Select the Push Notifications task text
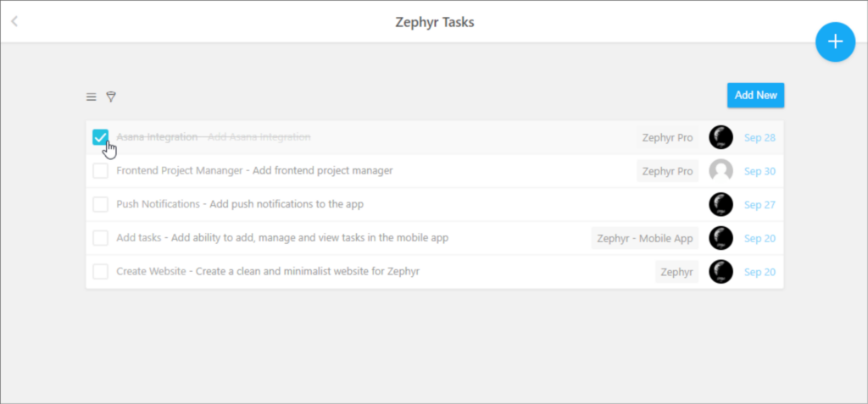The image size is (868, 404). pyautogui.click(x=240, y=204)
